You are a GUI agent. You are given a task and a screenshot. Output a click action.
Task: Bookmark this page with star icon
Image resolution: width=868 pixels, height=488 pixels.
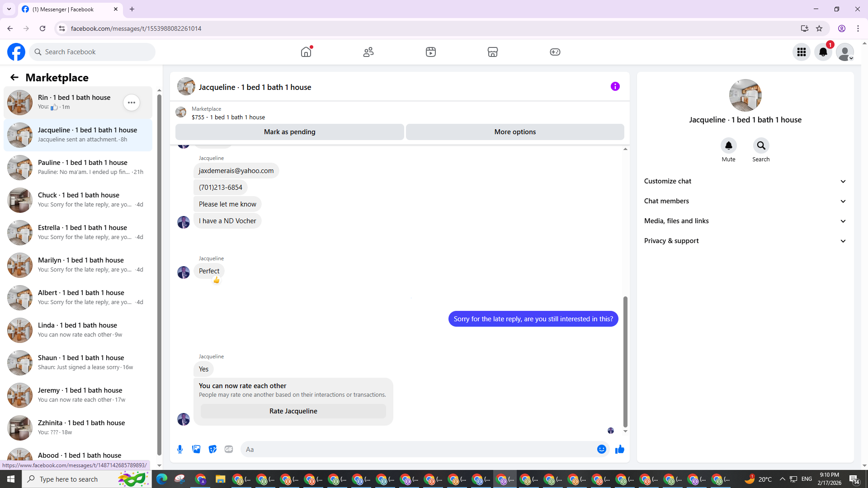click(819, 28)
